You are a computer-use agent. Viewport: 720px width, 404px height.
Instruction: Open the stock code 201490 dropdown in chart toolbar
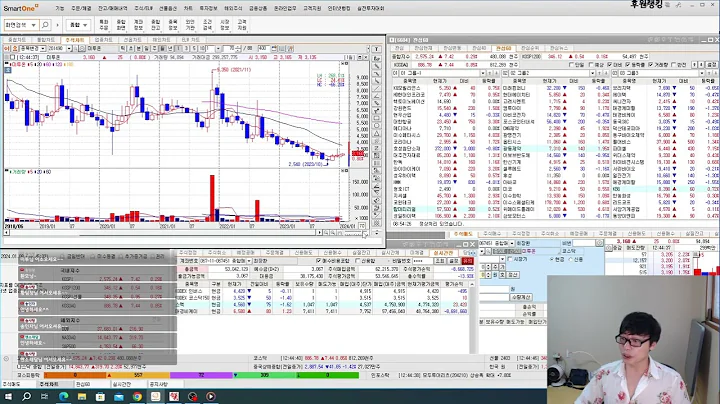tap(68, 48)
